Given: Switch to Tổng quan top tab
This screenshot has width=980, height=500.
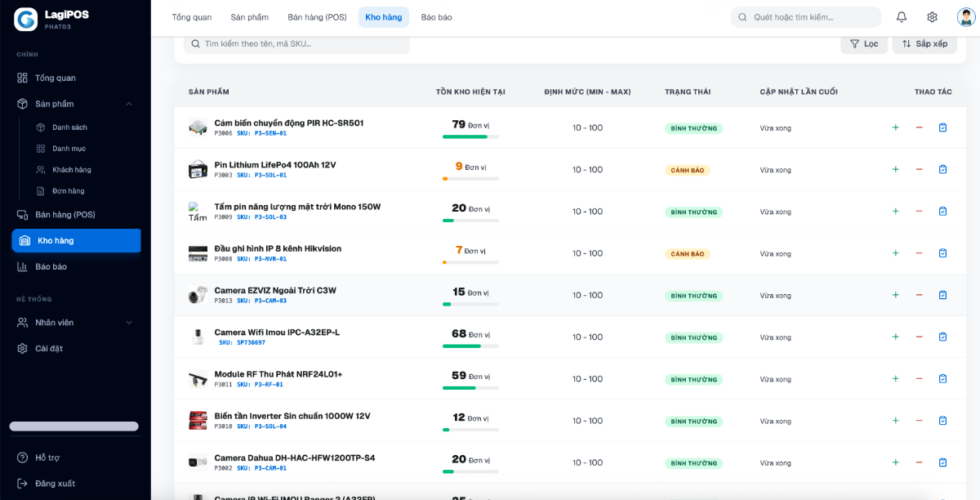Looking at the screenshot, I should (x=192, y=17).
